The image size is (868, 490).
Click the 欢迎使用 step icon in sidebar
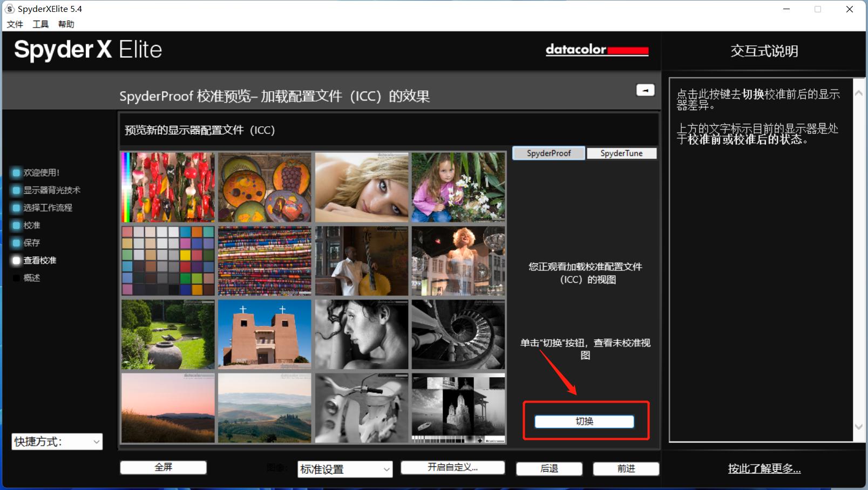pyautogui.click(x=16, y=172)
